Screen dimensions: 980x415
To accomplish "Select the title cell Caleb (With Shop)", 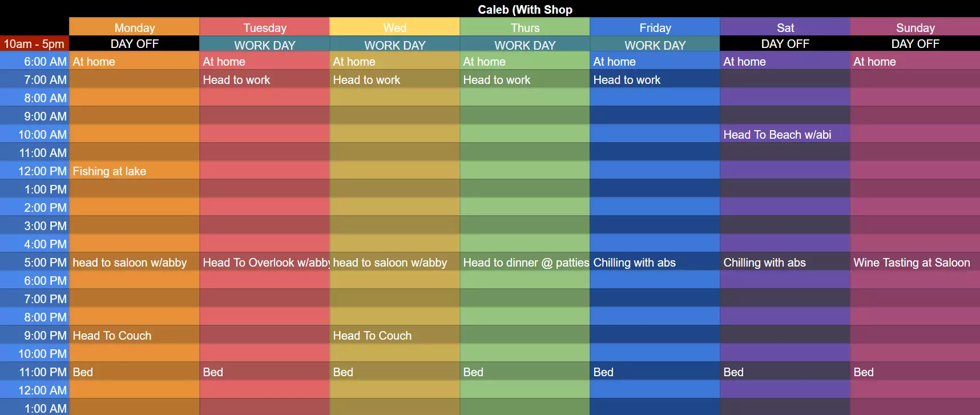I will click(525, 9).
